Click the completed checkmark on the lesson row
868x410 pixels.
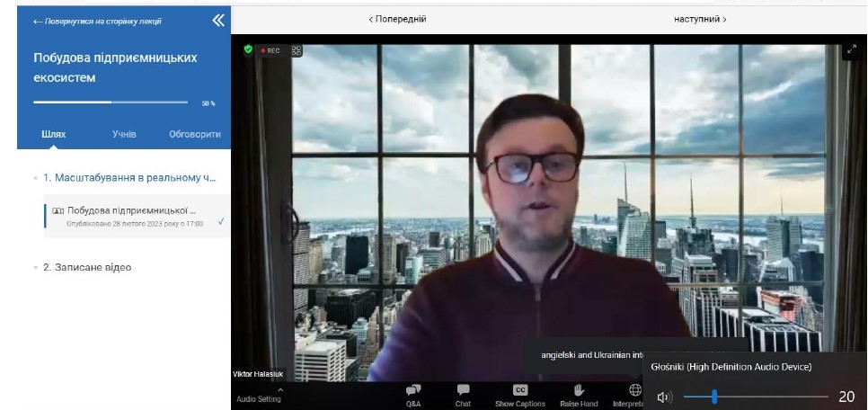tap(221, 221)
